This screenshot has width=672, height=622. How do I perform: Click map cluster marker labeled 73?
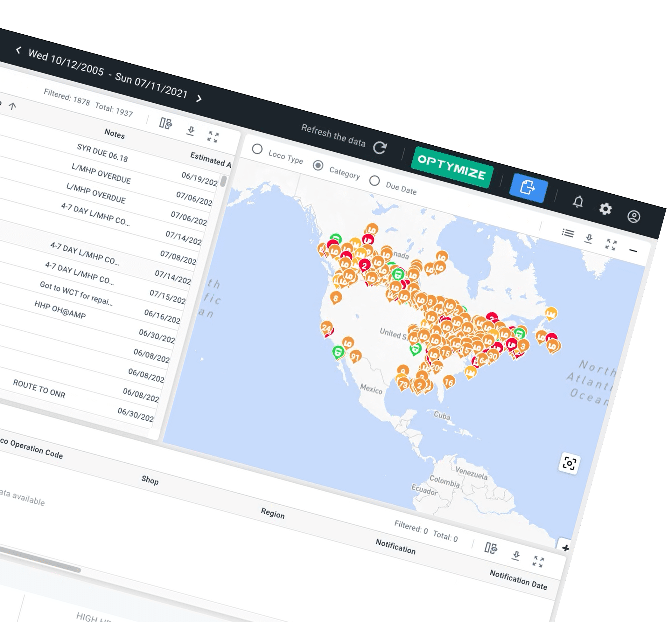(x=403, y=384)
